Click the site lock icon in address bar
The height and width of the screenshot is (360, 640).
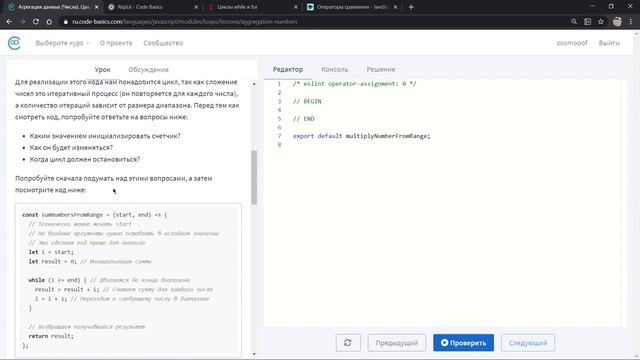[65, 22]
